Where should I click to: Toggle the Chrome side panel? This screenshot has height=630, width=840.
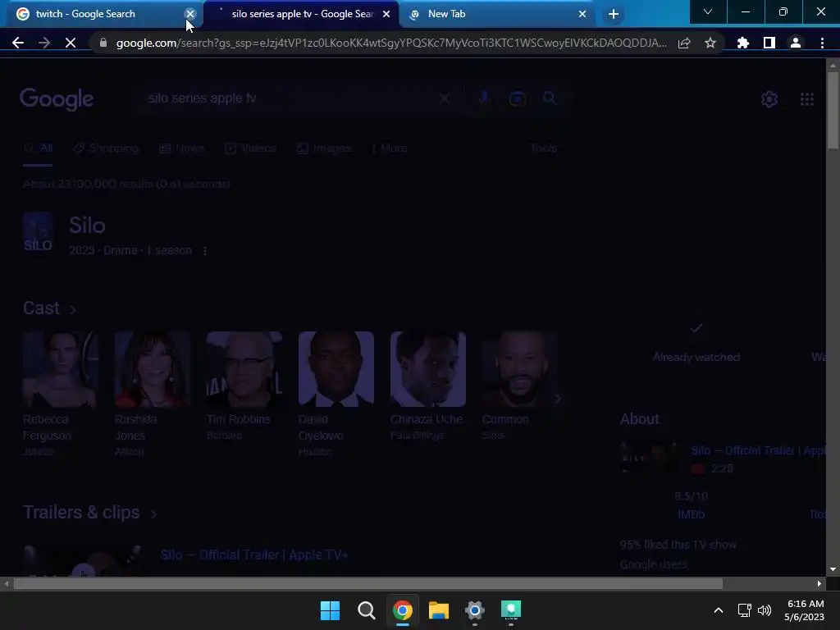(769, 43)
